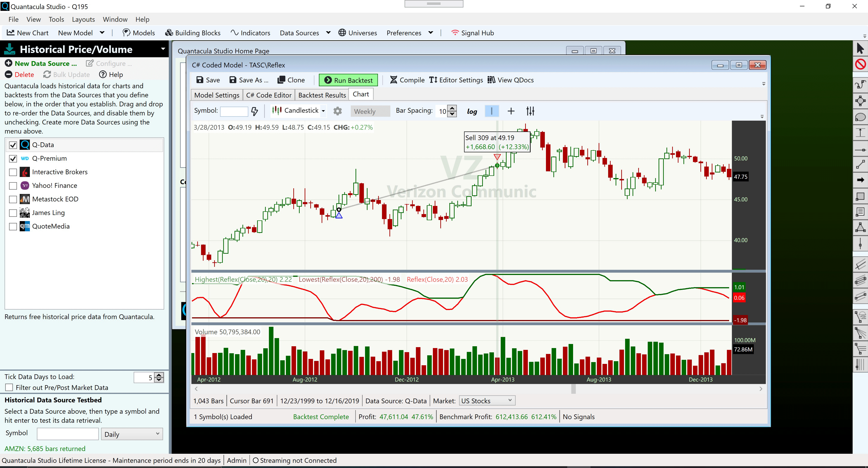
Task: Select the rectangle drawing tool
Action: click(860, 196)
